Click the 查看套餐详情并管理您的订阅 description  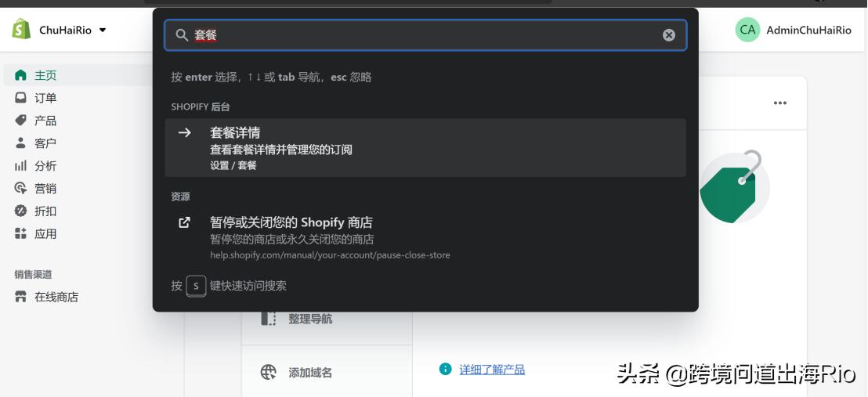(281, 150)
